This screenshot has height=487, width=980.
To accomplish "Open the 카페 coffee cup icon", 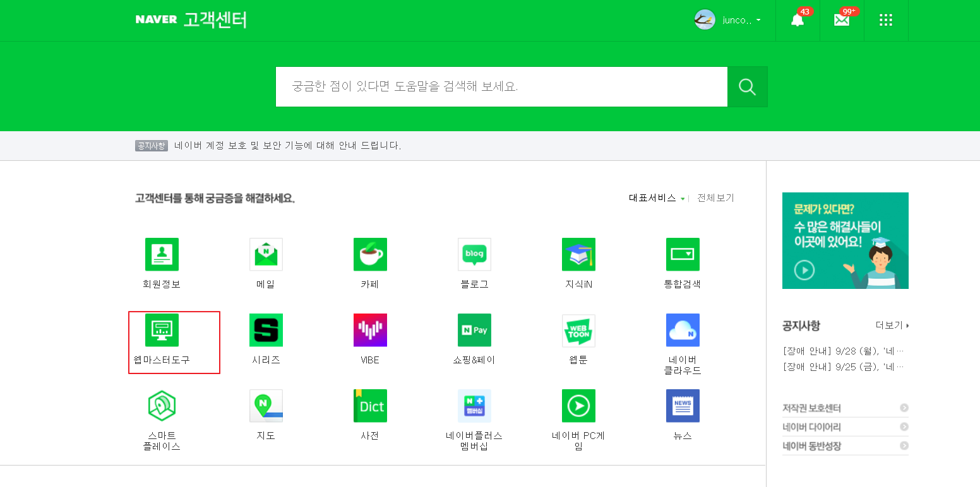I will (370, 254).
